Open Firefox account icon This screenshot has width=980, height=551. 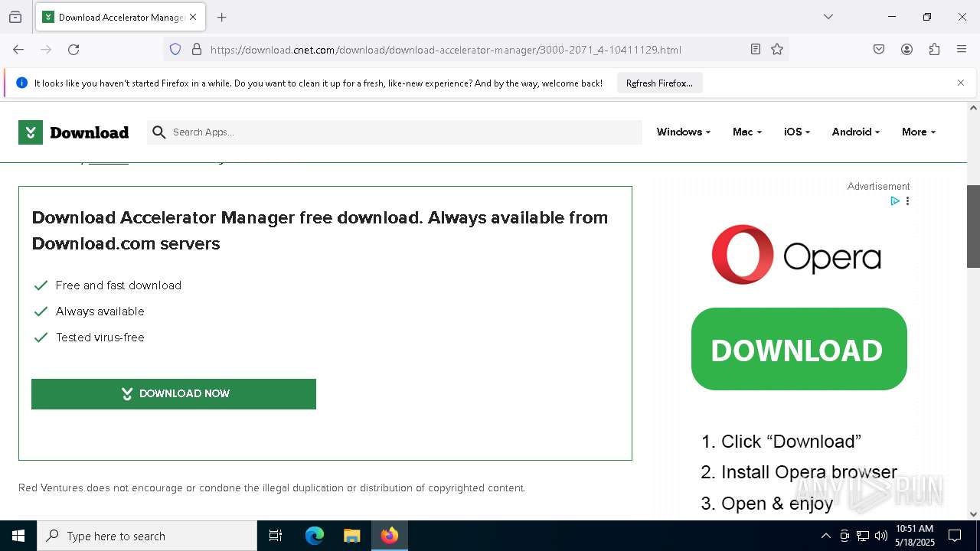(906, 50)
